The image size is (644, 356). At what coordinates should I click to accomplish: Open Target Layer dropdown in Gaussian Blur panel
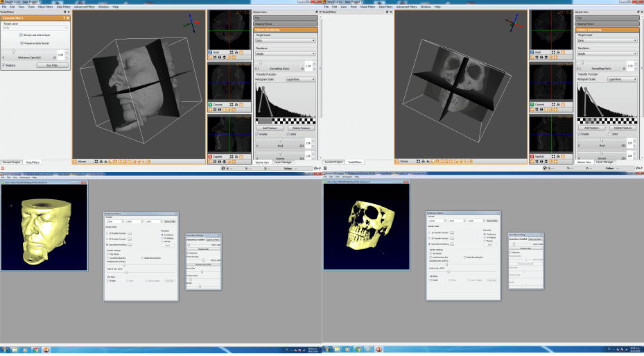[x=35, y=28]
